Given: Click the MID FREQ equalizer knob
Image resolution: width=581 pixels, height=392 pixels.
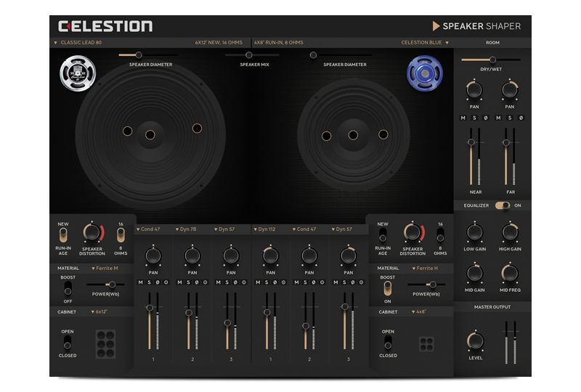Looking at the screenshot, I should (x=510, y=274).
